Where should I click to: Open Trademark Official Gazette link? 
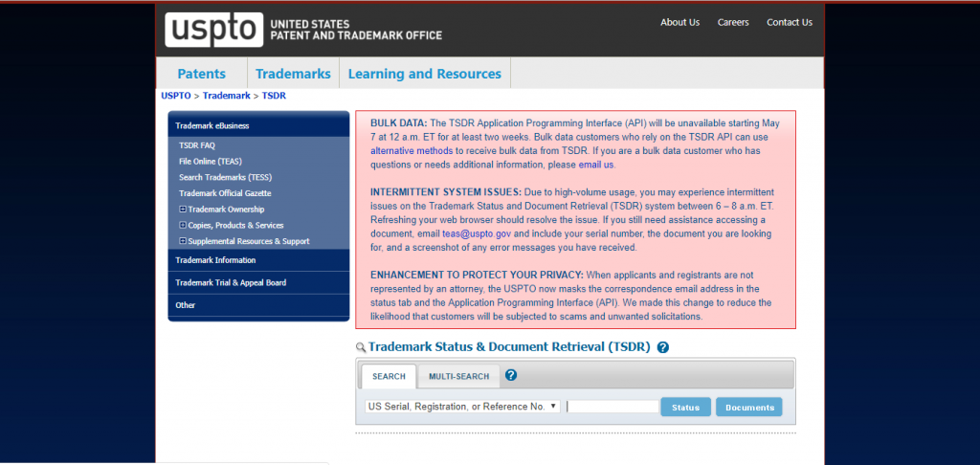(225, 193)
